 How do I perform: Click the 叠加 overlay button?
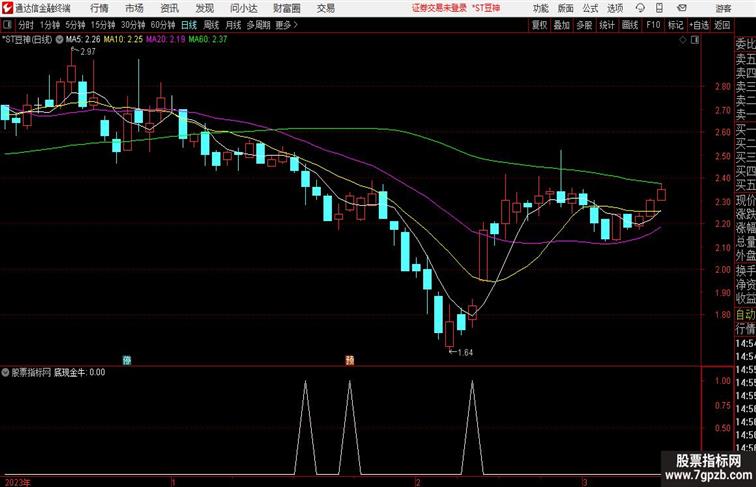pos(562,25)
